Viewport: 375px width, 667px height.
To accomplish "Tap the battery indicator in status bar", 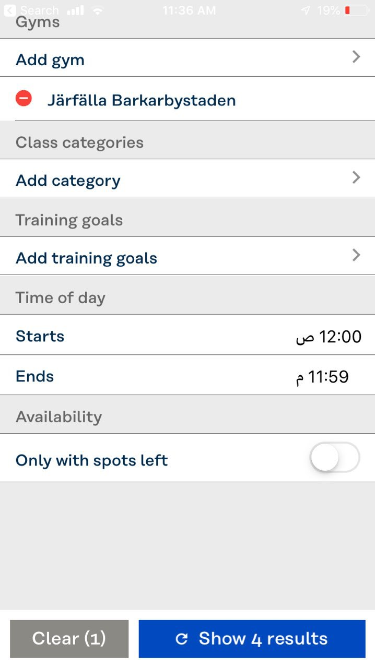I will (356, 10).
